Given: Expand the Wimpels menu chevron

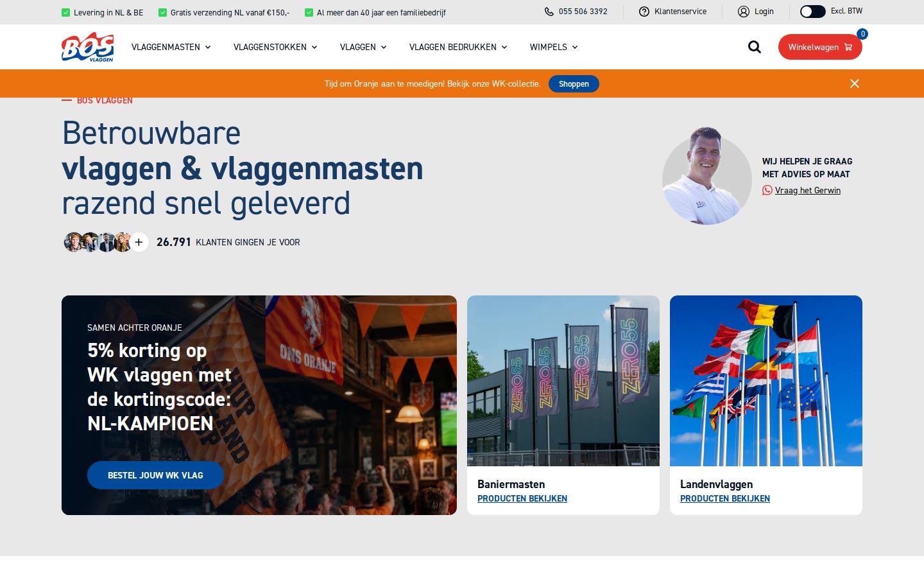Looking at the screenshot, I should tap(575, 48).
